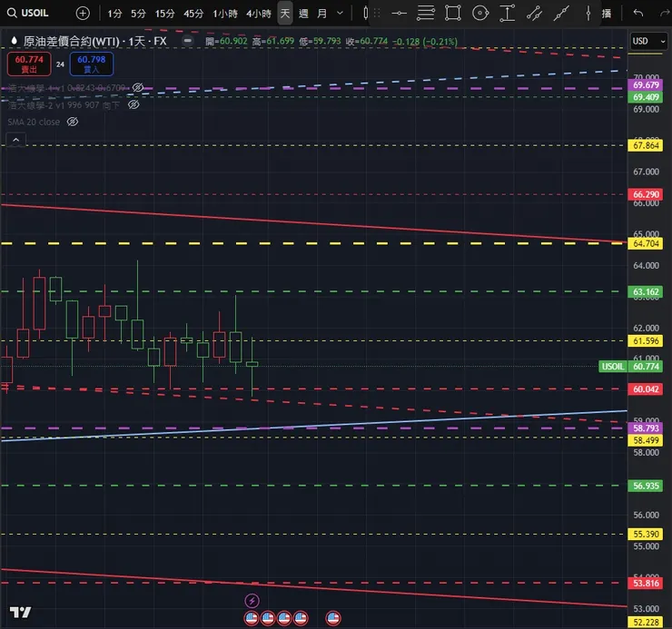Click the minus button beside chart title
The image size is (672, 629).
click(x=187, y=41)
